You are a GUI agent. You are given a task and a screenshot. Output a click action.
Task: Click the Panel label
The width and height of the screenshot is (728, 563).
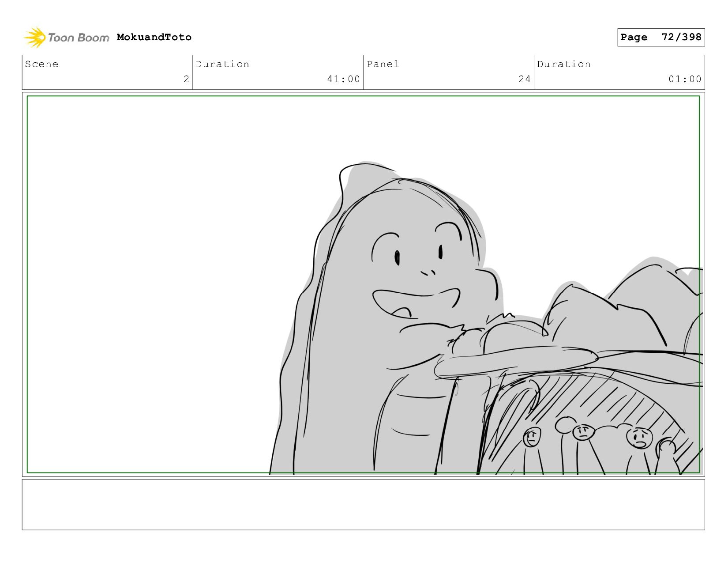click(x=383, y=64)
